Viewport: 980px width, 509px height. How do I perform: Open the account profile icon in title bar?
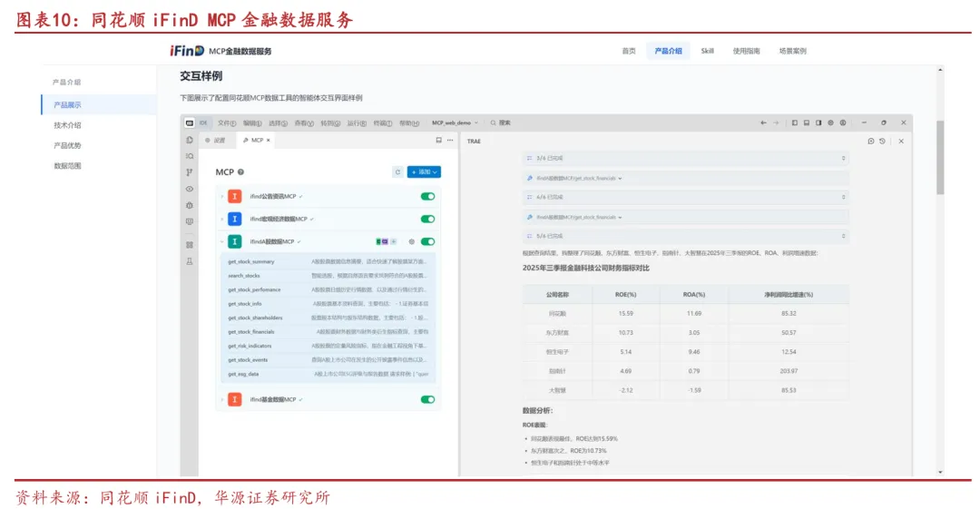pos(842,122)
